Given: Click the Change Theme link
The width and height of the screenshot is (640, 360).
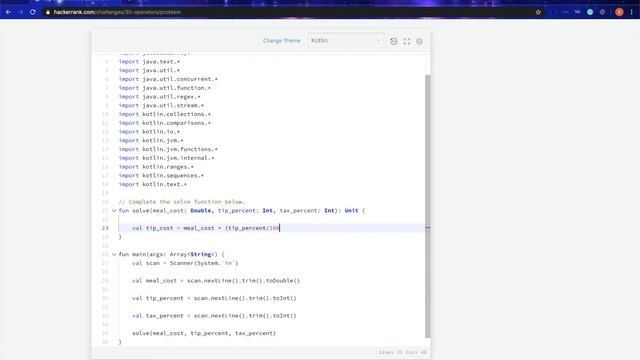Looking at the screenshot, I should 282,40.
